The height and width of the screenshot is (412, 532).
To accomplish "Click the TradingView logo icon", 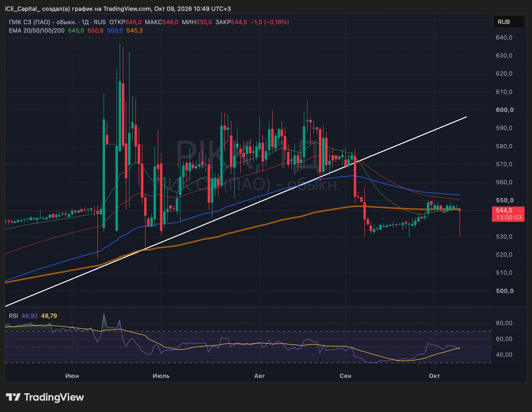I will click(x=13, y=397).
